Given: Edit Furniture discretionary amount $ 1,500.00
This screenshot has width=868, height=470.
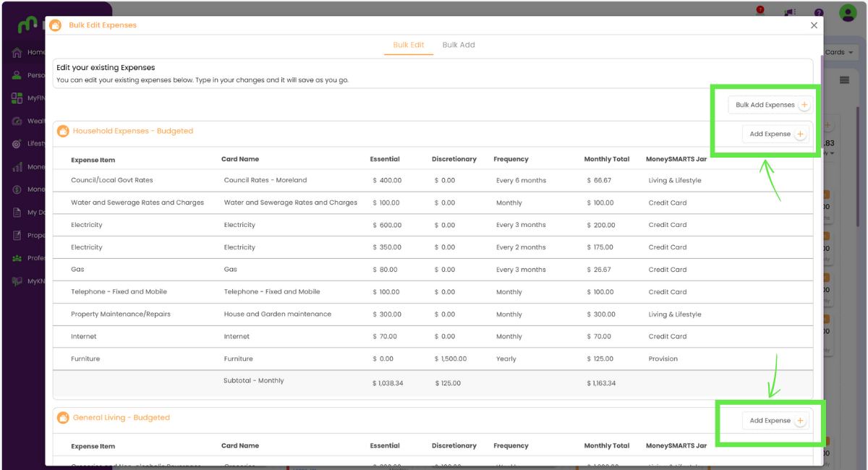Looking at the screenshot, I should point(451,359).
